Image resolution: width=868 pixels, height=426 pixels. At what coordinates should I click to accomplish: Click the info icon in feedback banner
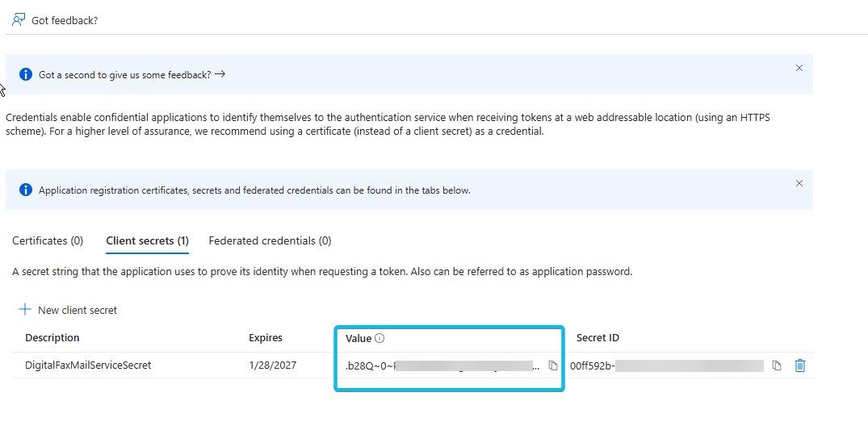(x=26, y=74)
